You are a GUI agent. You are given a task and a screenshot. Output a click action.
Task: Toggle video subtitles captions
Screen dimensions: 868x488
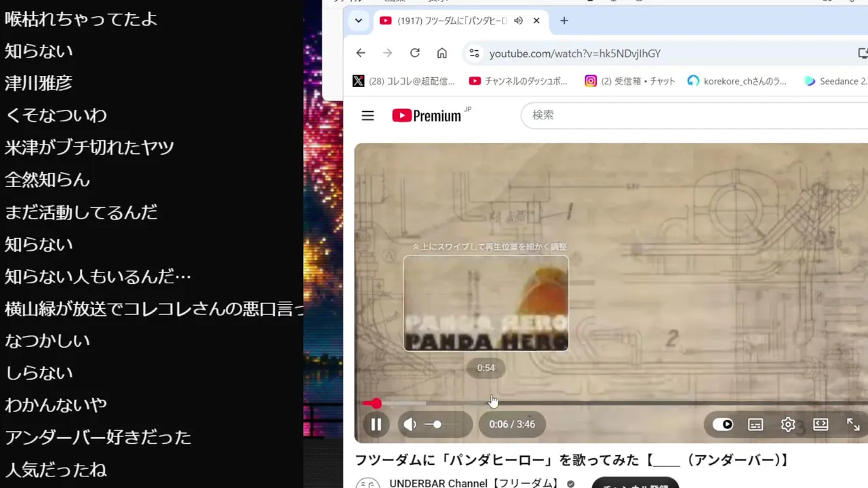(x=755, y=425)
